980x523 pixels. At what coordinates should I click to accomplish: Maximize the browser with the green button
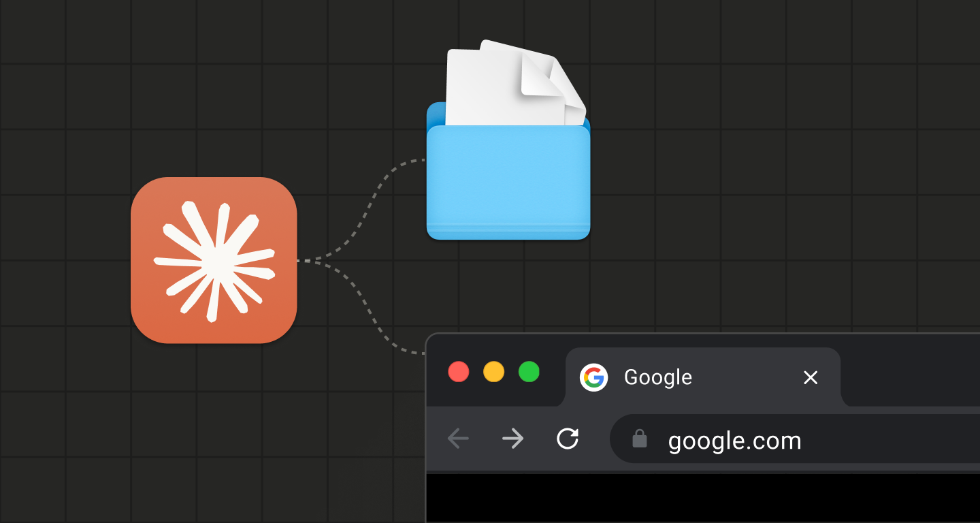point(529,372)
